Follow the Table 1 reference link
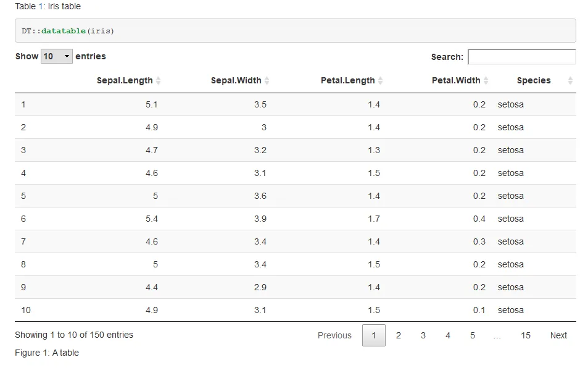 coord(41,6)
